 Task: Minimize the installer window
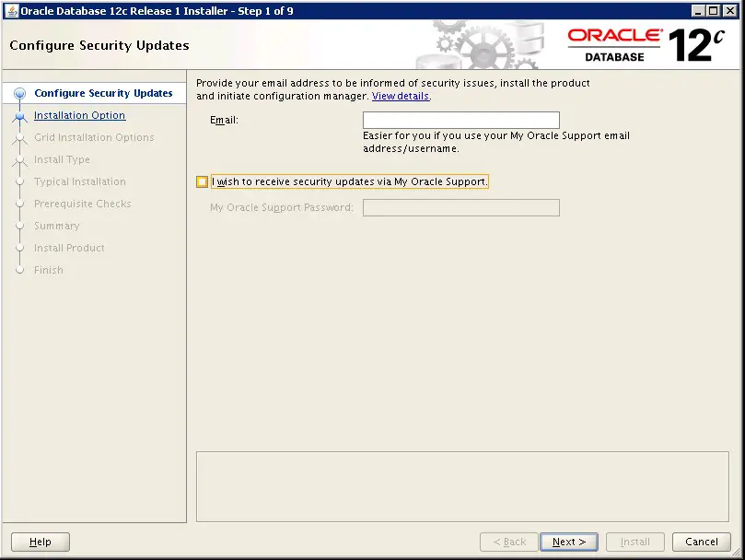(698, 11)
